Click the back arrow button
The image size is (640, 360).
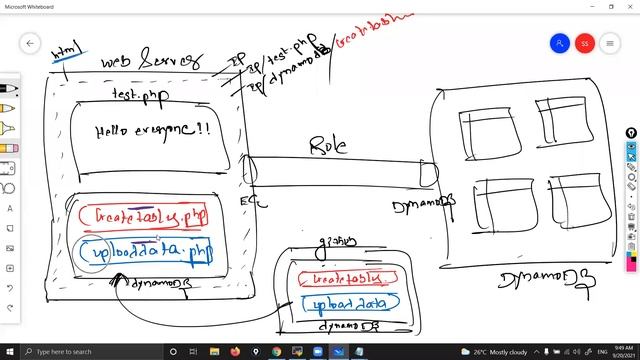coord(30,43)
